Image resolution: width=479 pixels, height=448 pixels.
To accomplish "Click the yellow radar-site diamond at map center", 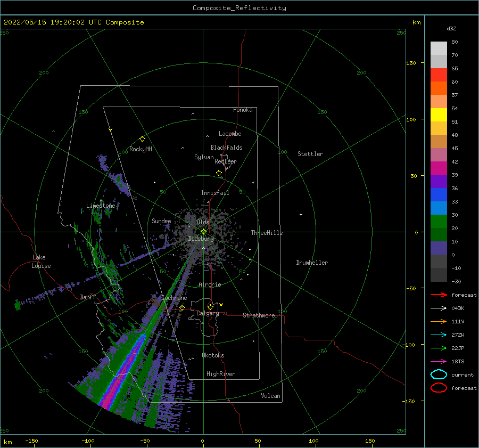I will pyautogui.click(x=203, y=232).
